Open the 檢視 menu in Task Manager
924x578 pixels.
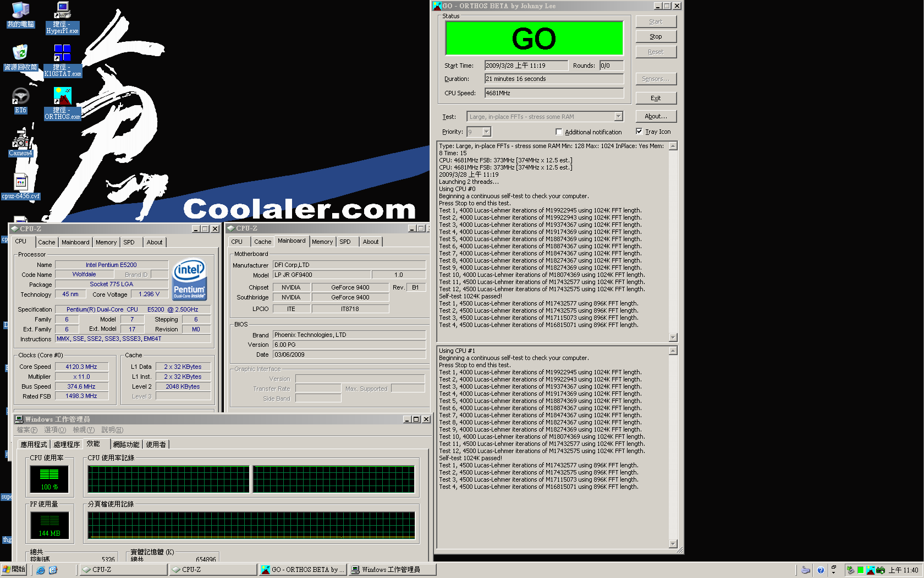tap(84, 430)
